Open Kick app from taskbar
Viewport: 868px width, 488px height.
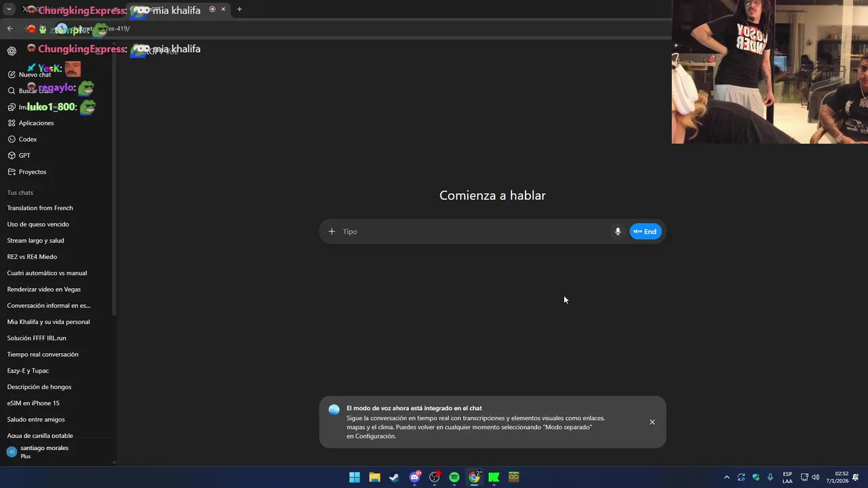click(x=494, y=477)
